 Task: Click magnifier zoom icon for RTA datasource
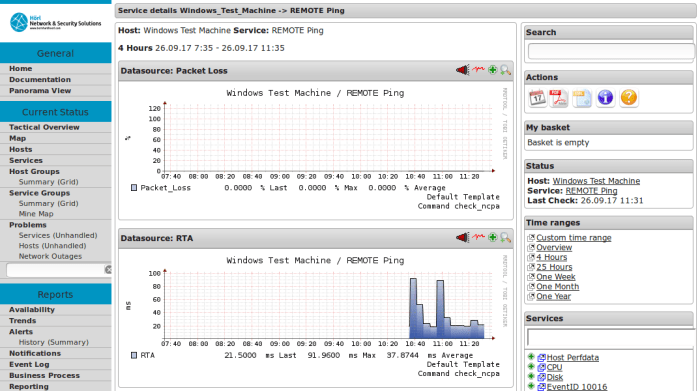505,237
